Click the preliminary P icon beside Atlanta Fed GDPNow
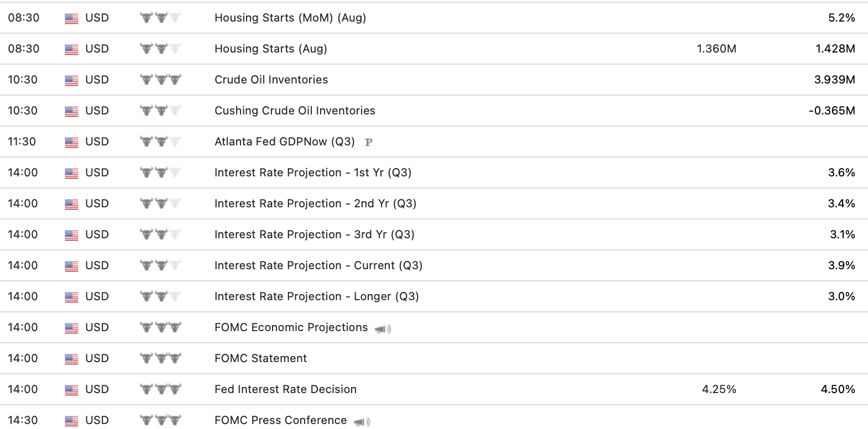 pos(369,142)
